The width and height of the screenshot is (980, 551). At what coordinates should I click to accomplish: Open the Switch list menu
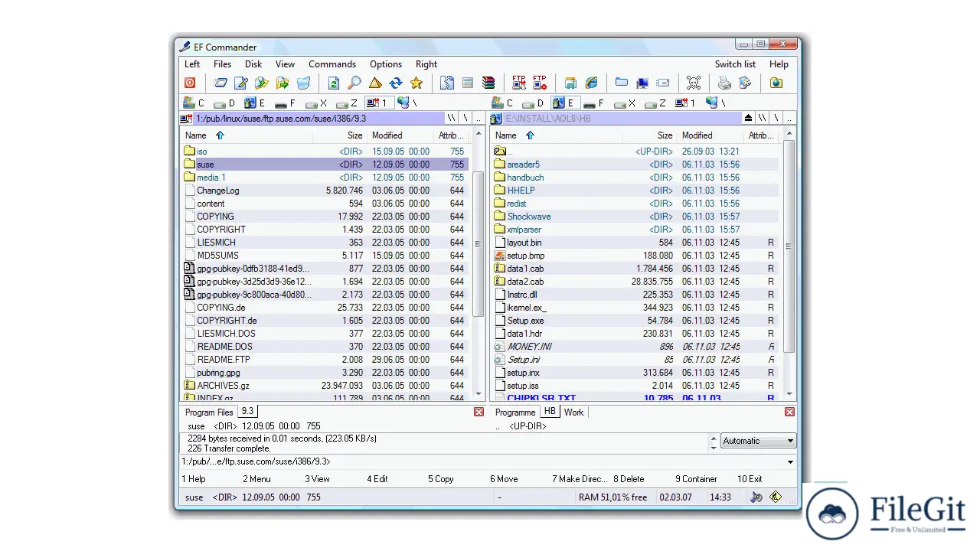[x=735, y=64]
